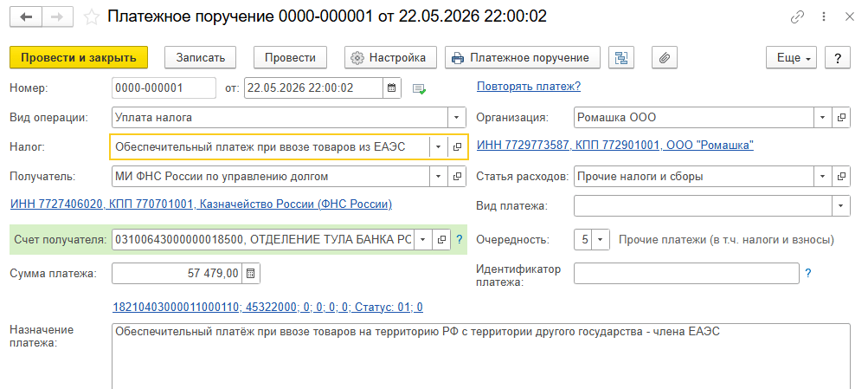Click the Организация field
The image size is (868, 389).
(x=694, y=118)
